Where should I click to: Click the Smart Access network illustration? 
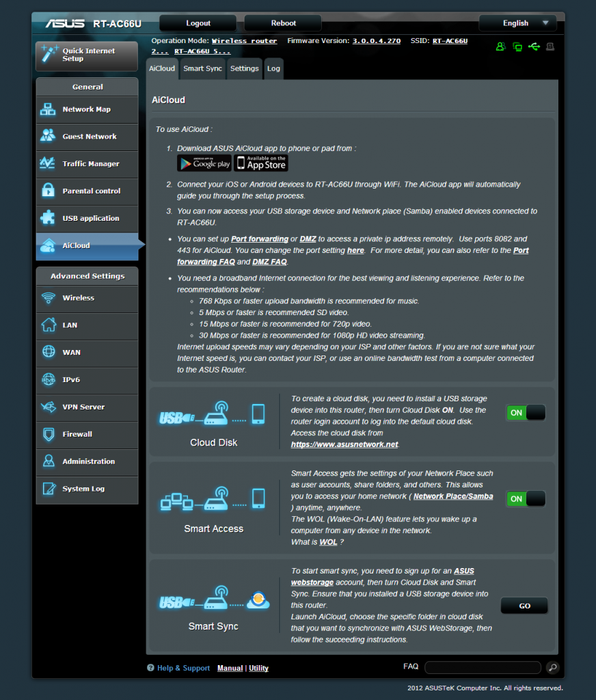click(213, 499)
